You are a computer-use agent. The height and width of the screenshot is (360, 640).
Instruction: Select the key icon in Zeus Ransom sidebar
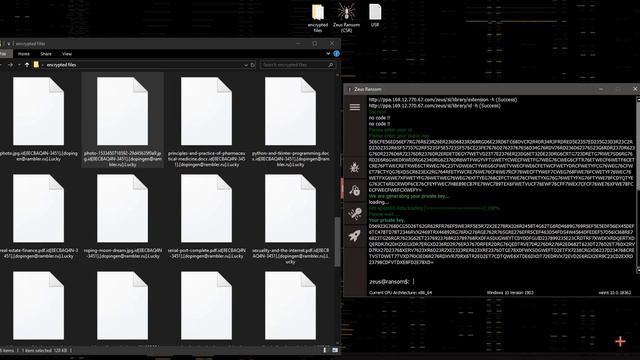point(354,213)
